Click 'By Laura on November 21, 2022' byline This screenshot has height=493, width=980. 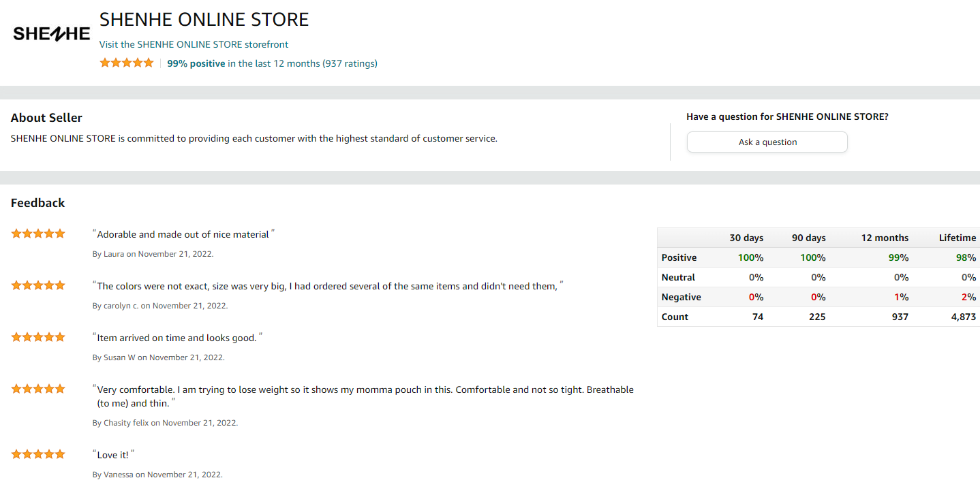[x=153, y=254]
